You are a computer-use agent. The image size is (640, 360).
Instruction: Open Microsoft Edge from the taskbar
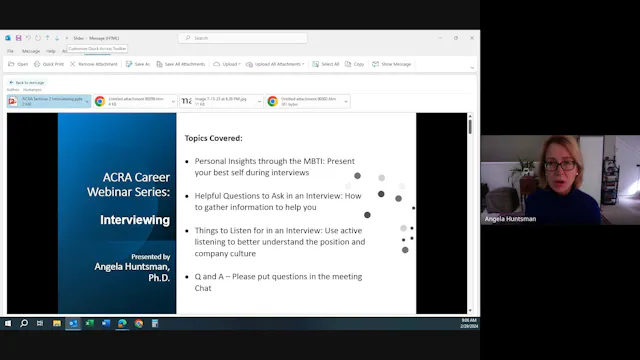click(x=122, y=323)
